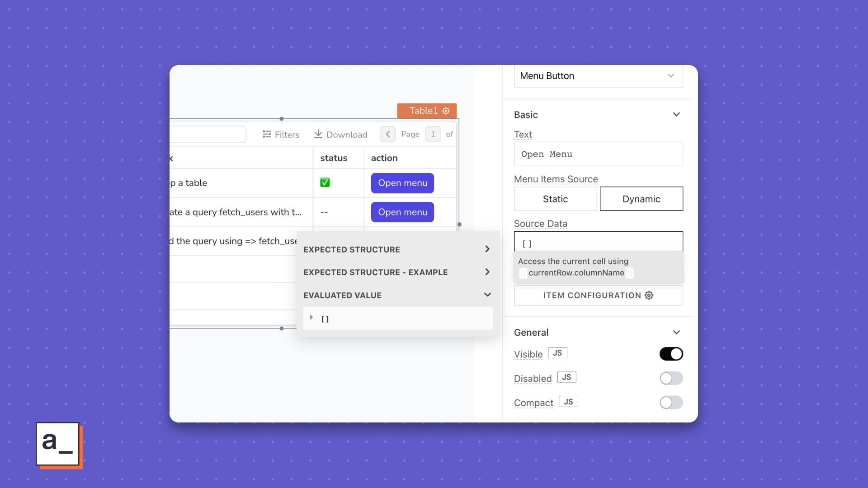The width and height of the screenshot is (868, 488).
Task: Collapse the General section
Action: click(x=677, y=332)
